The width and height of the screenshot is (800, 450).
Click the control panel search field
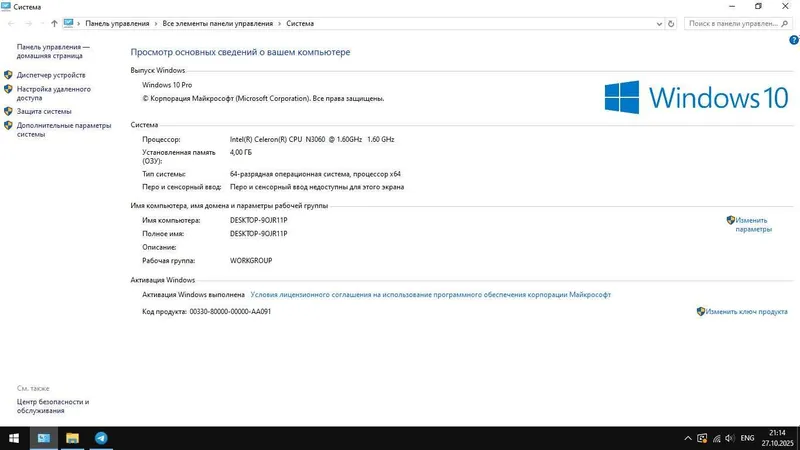click(x=732, y=23)
